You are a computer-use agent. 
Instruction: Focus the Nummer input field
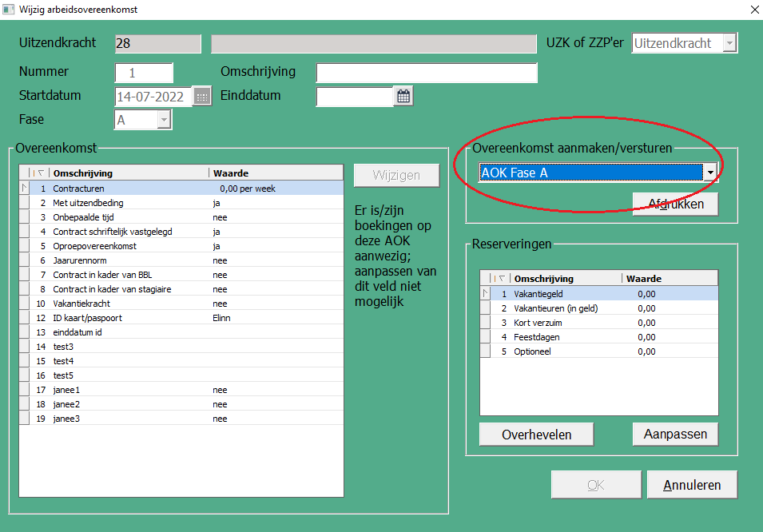144,73
